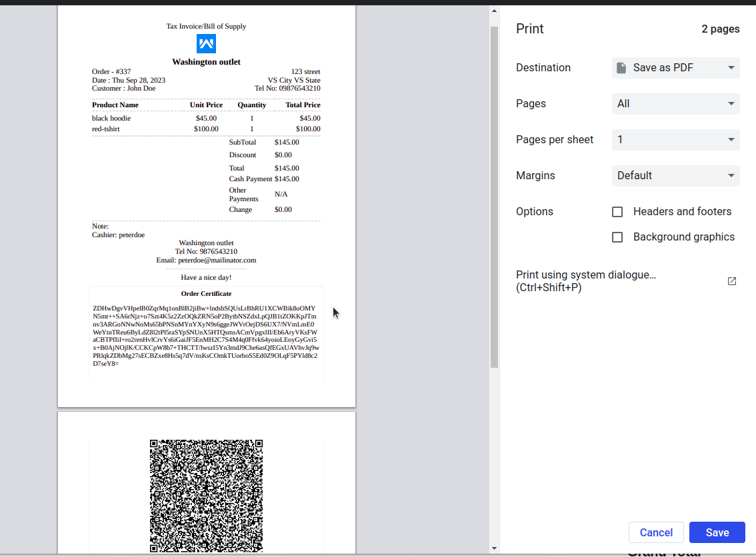Image resolution: width=756 pixels, height=557 pixels.
Task: Click the QR code on the second preview page
Action: (206, 496)
